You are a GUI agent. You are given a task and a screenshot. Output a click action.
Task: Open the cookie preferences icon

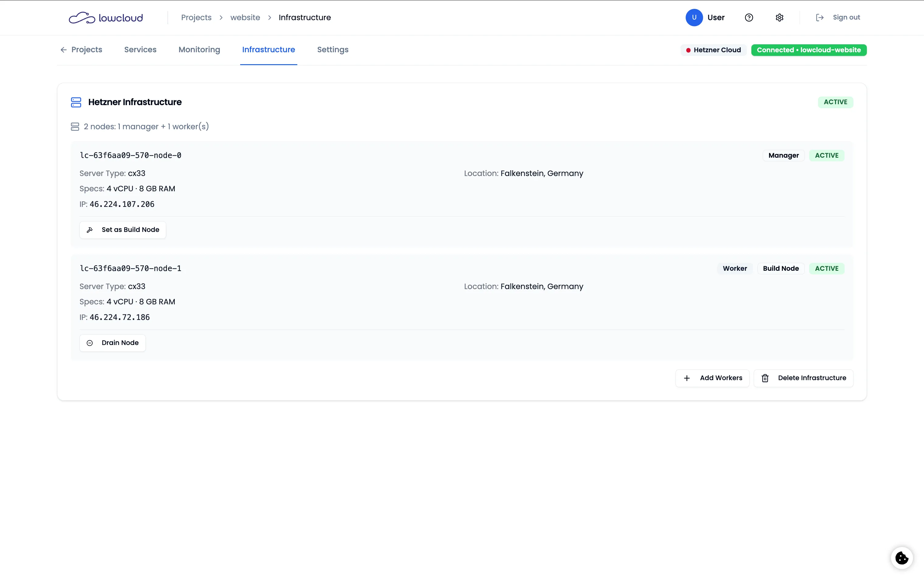coord(901,557)
